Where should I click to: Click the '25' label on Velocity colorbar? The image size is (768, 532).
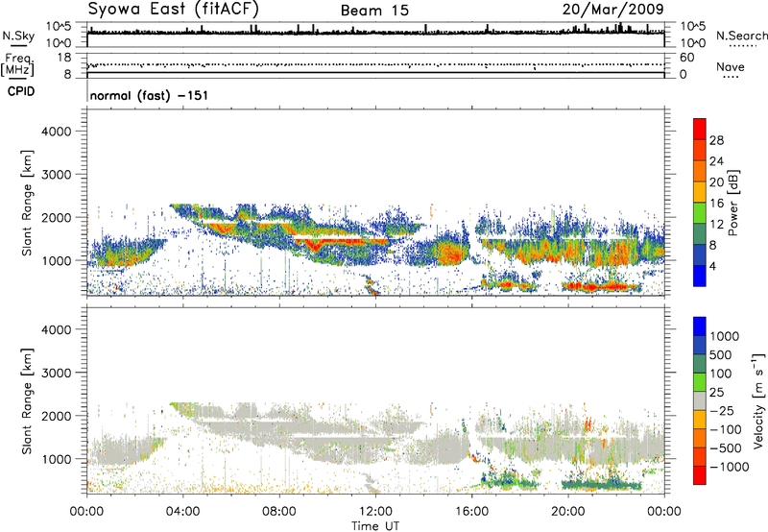tap(716, 393)
